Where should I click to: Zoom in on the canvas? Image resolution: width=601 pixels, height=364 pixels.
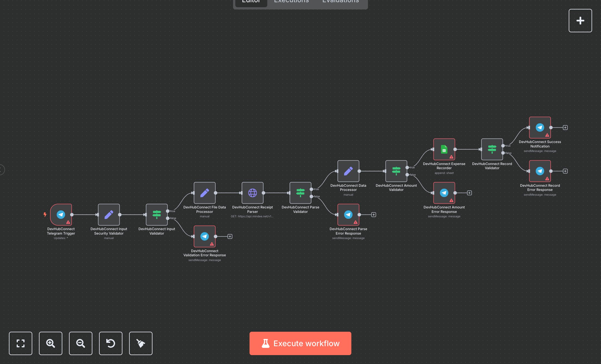point(51,343)
